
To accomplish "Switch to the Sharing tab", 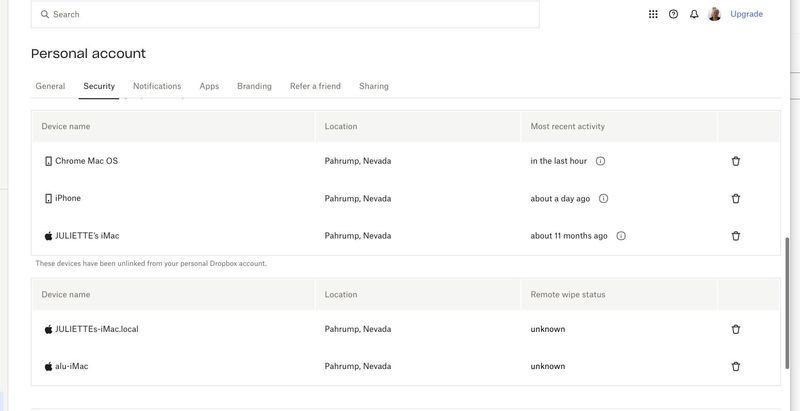I will tap(374, 86).
